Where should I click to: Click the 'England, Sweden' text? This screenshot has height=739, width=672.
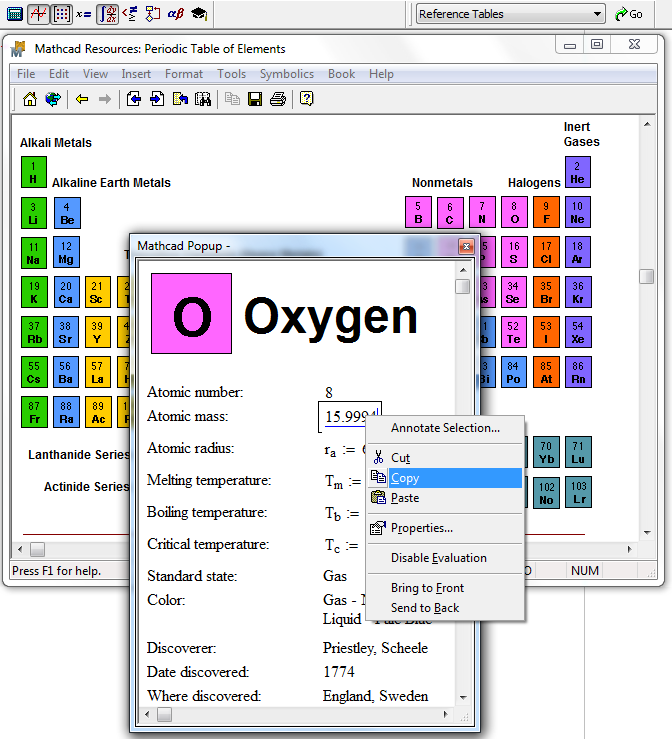pos(375,696)
